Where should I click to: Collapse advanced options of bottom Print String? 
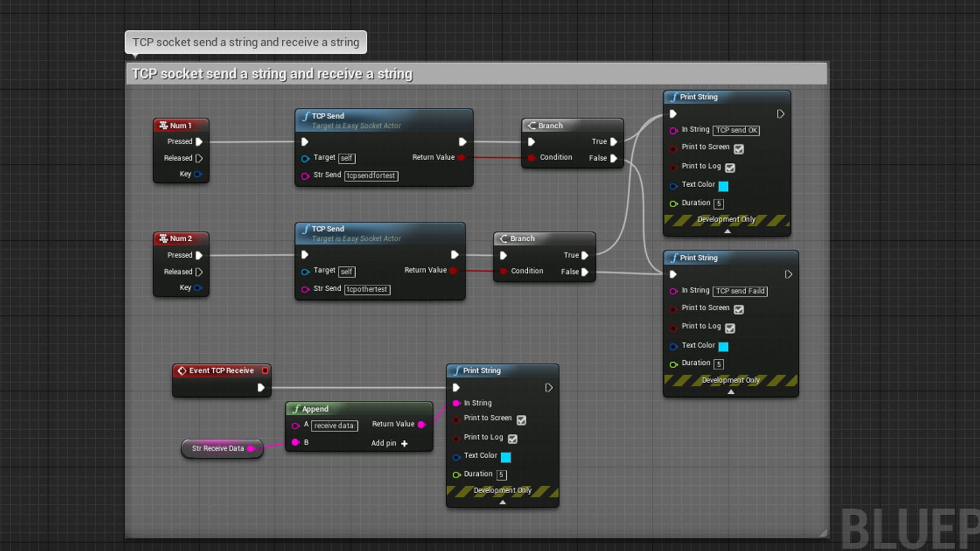[503, 502]
